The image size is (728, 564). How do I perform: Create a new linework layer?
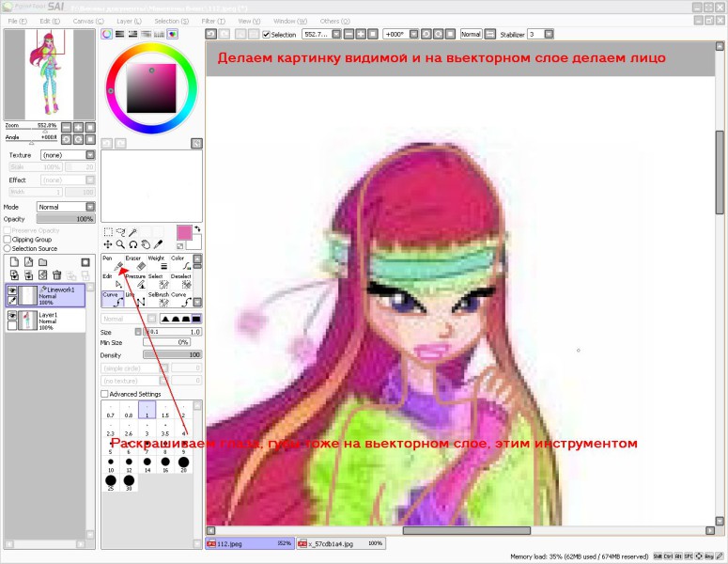[x=28, y=262]
